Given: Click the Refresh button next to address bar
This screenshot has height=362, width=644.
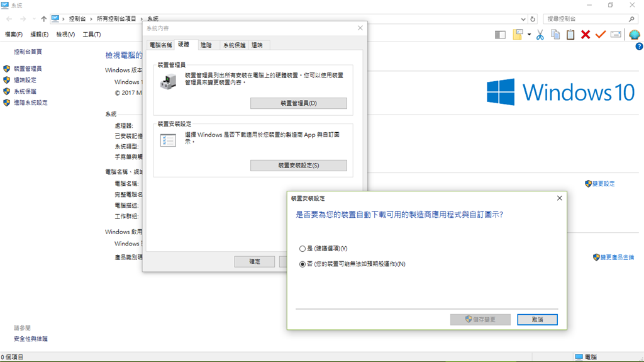Looking at the screenshot, I should [x=533, y=19].
